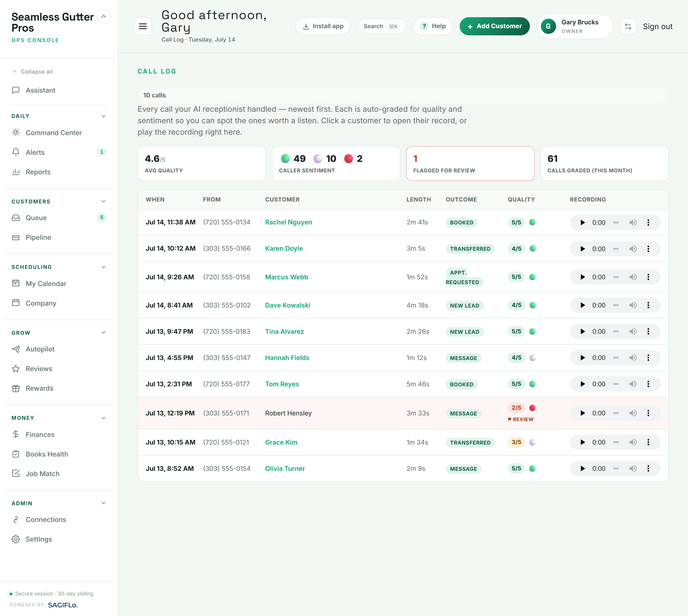
Task: Open Connections in Admin
Action: [59, 520]
